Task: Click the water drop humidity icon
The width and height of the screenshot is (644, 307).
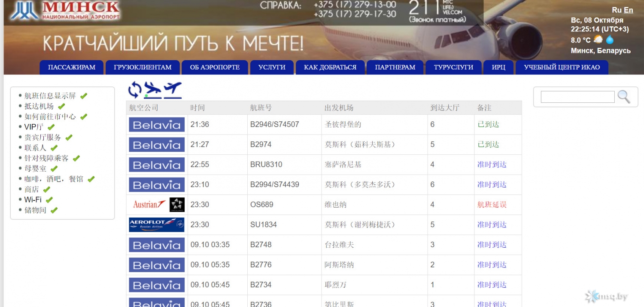Action: [610, 40]
